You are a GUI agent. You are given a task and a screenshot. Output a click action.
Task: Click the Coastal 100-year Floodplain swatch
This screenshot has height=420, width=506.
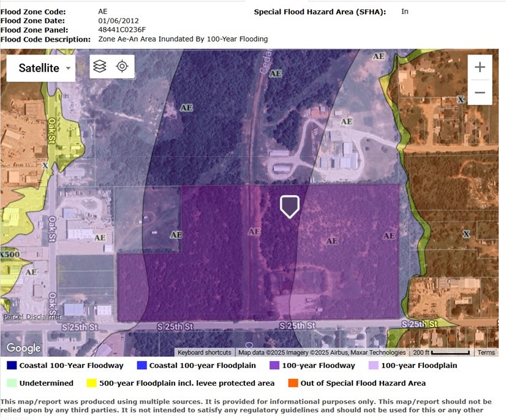142,365
